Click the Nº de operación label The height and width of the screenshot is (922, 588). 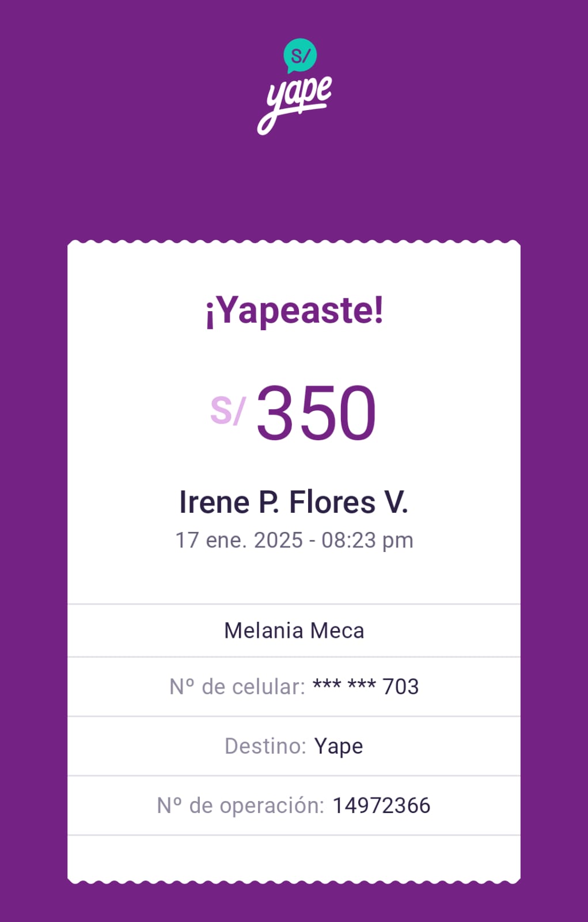click(x=240, y=806)
